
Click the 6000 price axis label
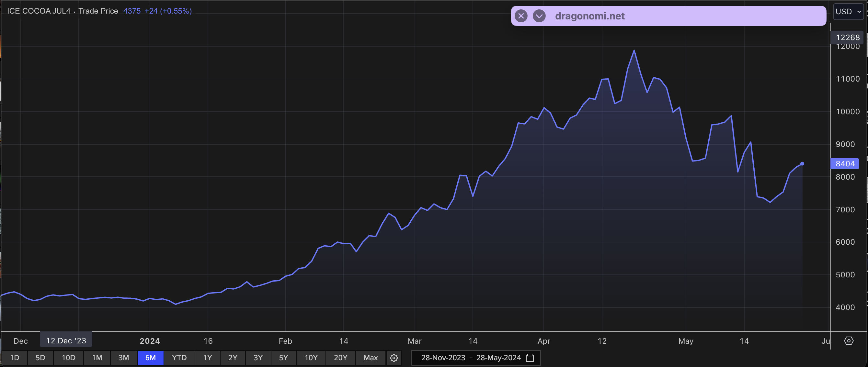click(845, 242)
